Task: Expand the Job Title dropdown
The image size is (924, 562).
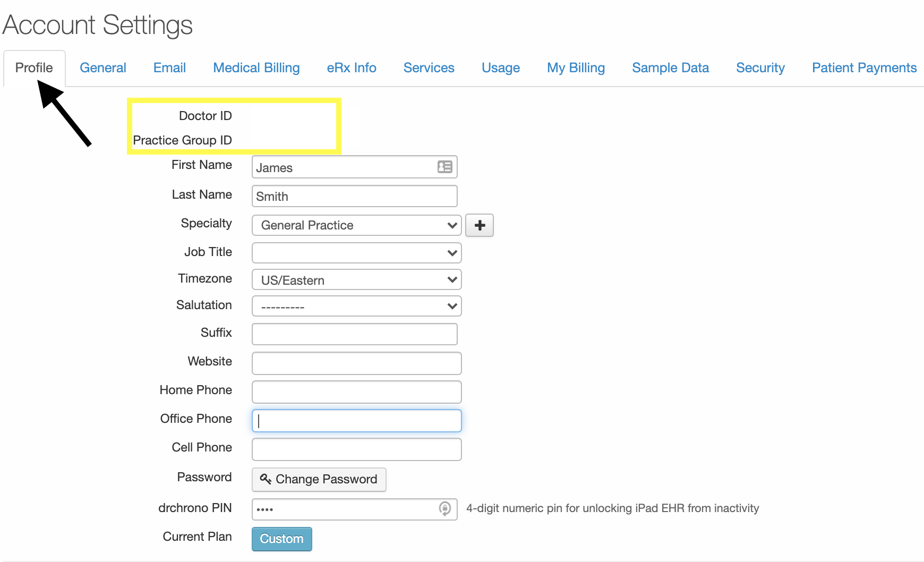Action: [x=356, y=253]
